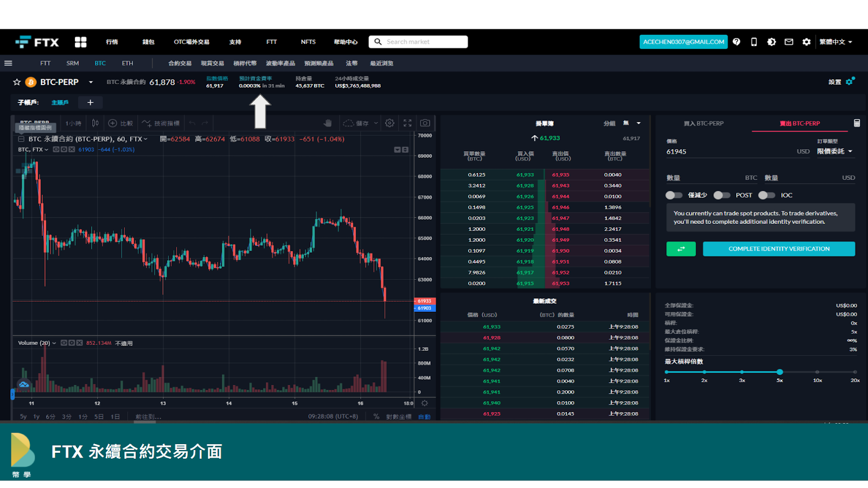Hide the BTC, FTX series with eye icon
868x488 pixels.
(56, 150)
